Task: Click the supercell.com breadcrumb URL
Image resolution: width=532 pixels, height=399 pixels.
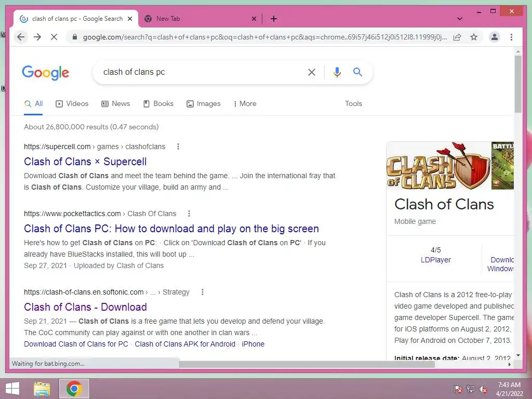Action: point(95,147)
